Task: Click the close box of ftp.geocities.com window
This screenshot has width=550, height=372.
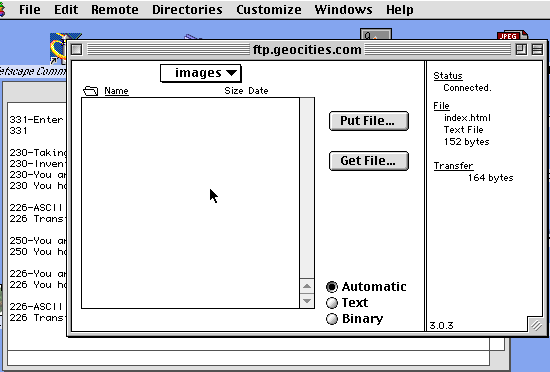Action: (x=76, y=49)
